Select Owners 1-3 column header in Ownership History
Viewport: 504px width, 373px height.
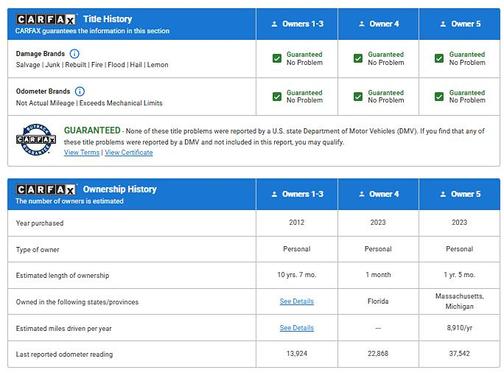coord(297,194)
